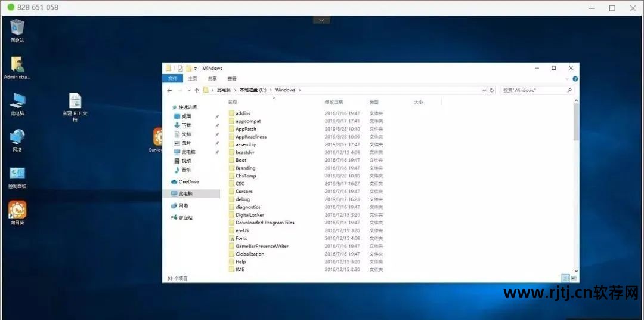Open 图片 in Quick Access

pos(183,143)
